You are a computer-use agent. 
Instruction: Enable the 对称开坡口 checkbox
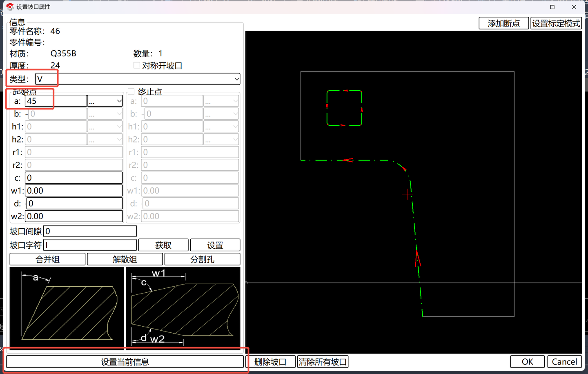click(137, 65)
